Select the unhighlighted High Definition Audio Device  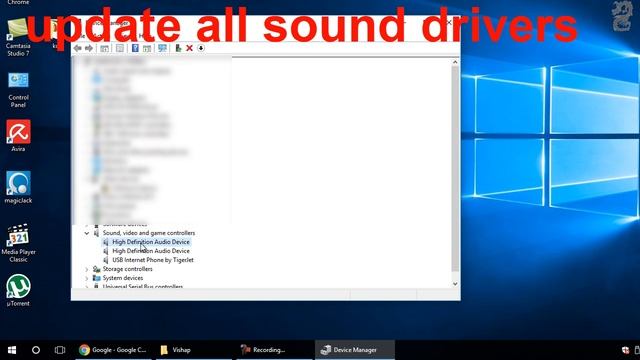[x=151, y=251]
